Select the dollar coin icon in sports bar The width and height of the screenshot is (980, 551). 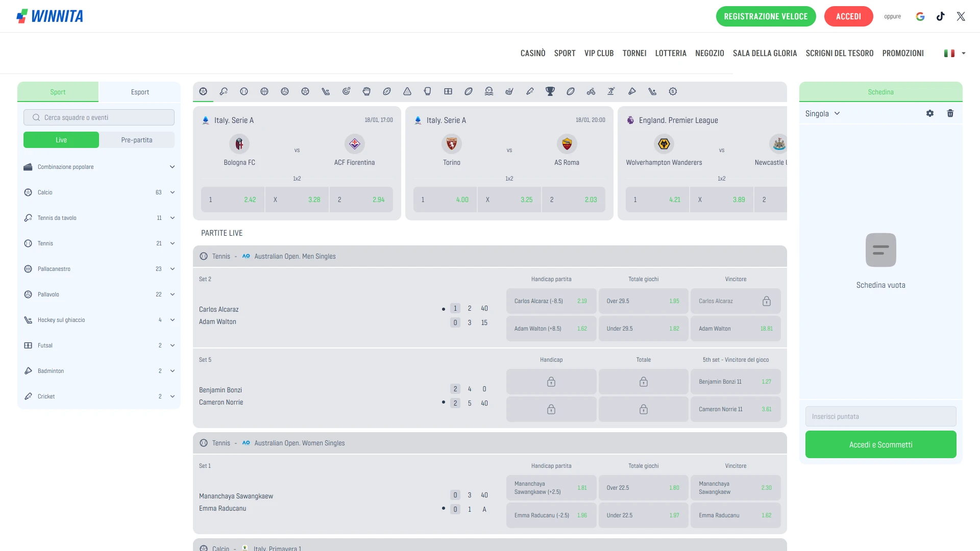[673, 91]
